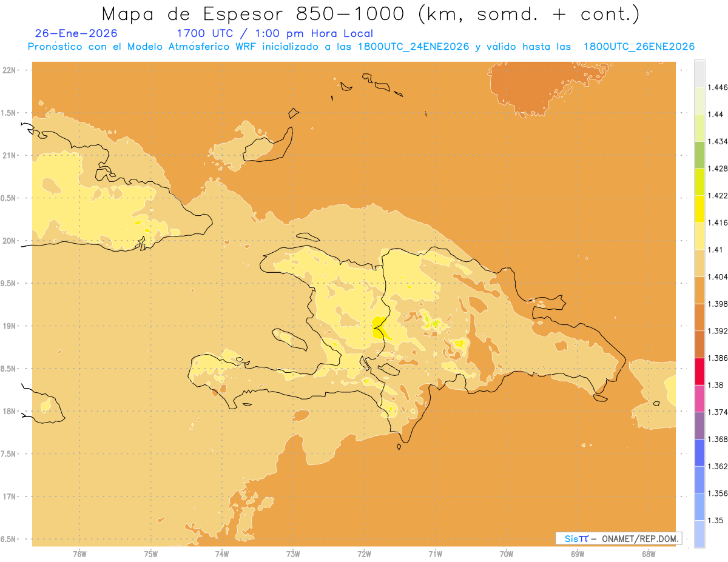Click the legend value '1.41'
The image size is (728, 562).
(714, 250)
